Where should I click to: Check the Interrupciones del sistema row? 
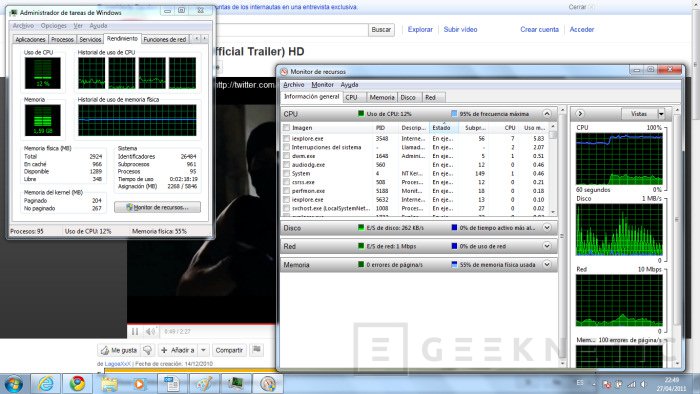tap(286, 147)
